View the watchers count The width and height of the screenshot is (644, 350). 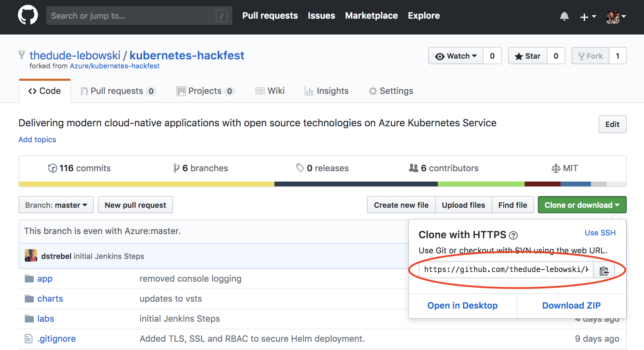coord(492,56)
